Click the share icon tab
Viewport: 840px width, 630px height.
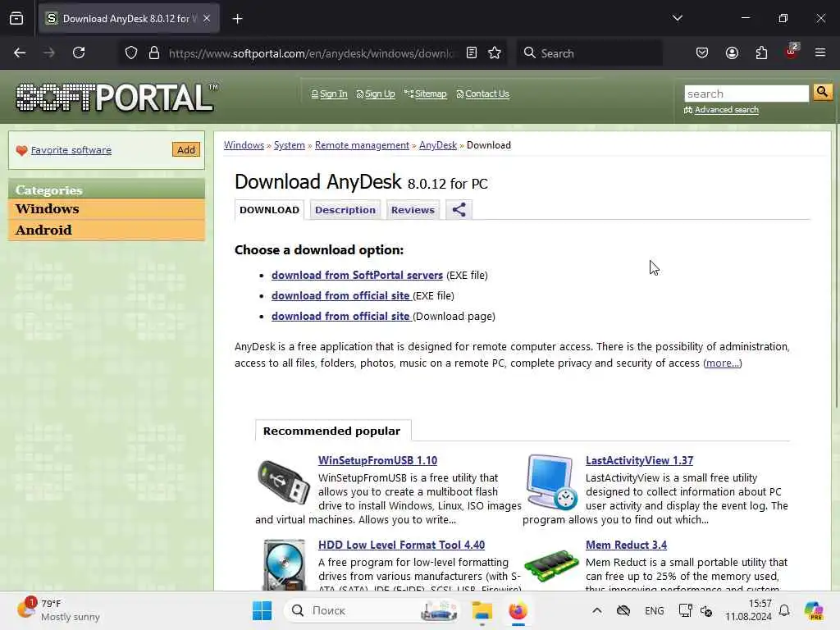[459, 209]
